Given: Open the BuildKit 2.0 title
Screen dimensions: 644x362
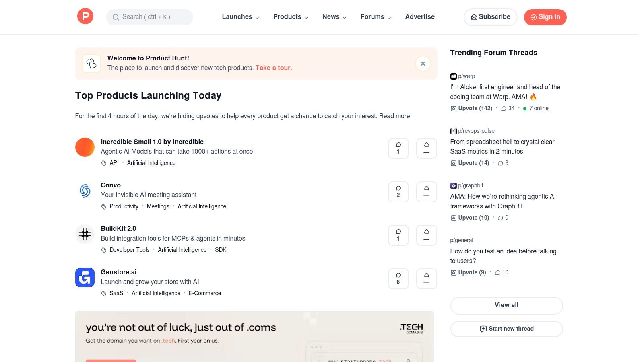Looking at the screenshot, I should point(118,228).
